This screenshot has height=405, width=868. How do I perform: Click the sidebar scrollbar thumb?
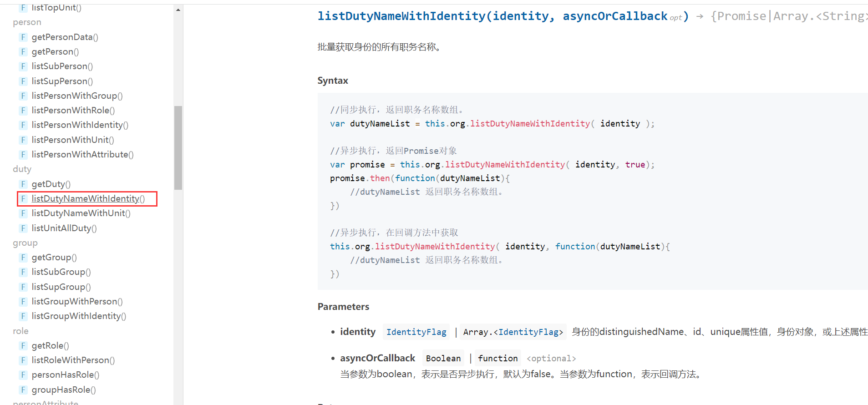pos(178,147)
